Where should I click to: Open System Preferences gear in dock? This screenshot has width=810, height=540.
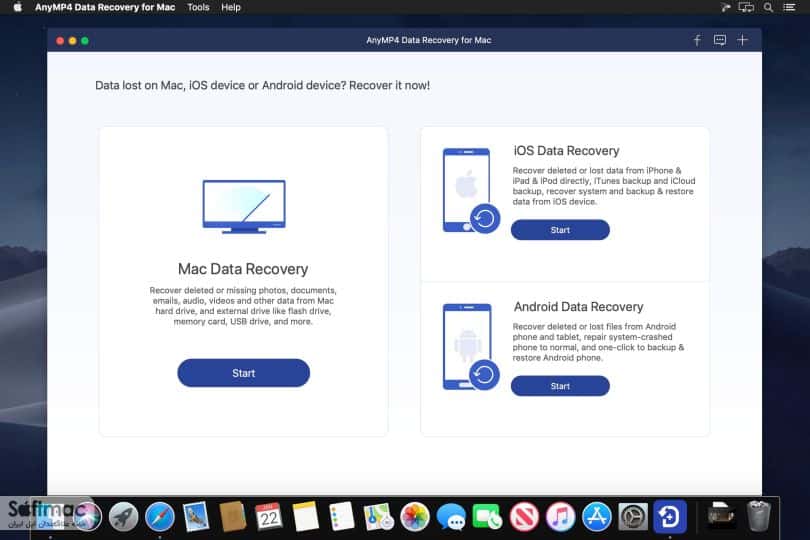coord(633,516)
